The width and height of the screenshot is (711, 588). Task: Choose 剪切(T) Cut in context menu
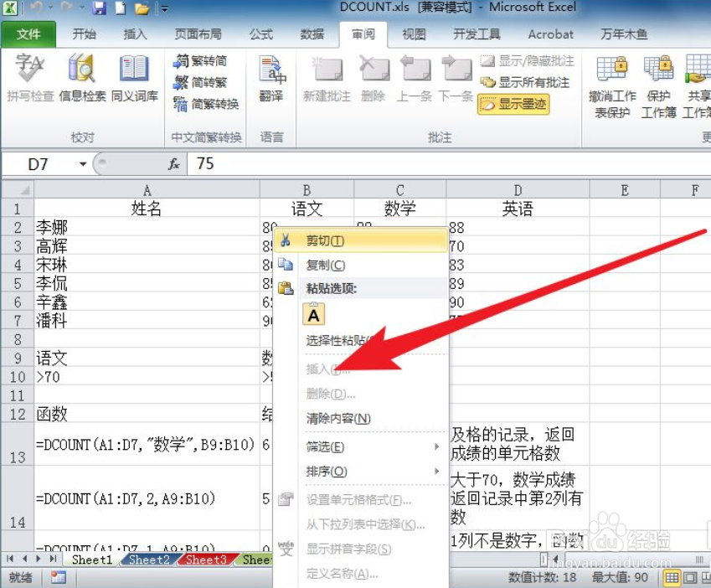361,240
